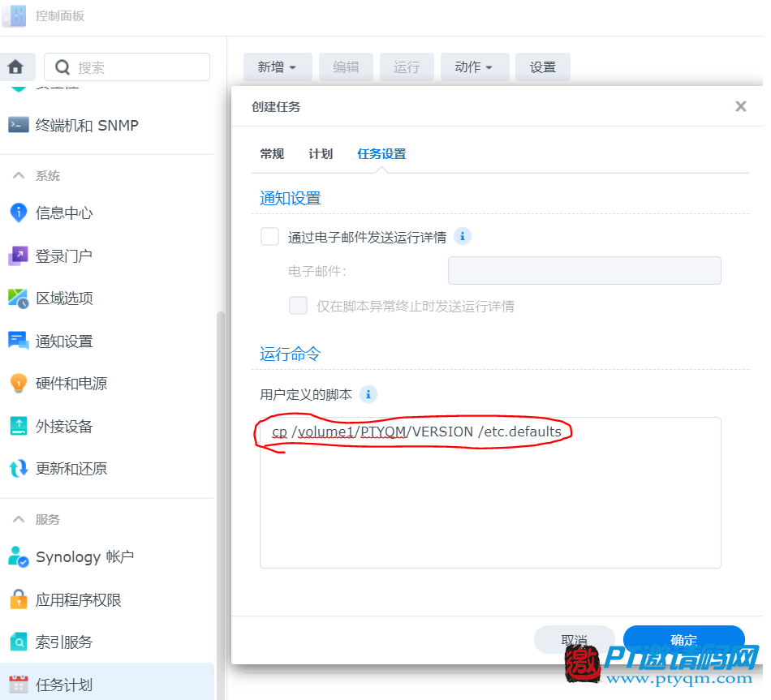Screen dimensions: 771x700
Task: Open the Info Center (信息中心) icon
Action: [18, 213]
